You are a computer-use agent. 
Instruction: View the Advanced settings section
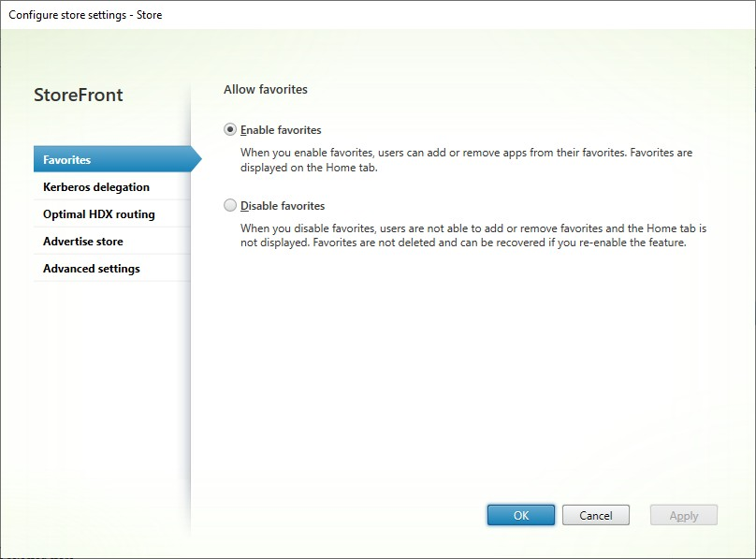(x=90, y=268)
